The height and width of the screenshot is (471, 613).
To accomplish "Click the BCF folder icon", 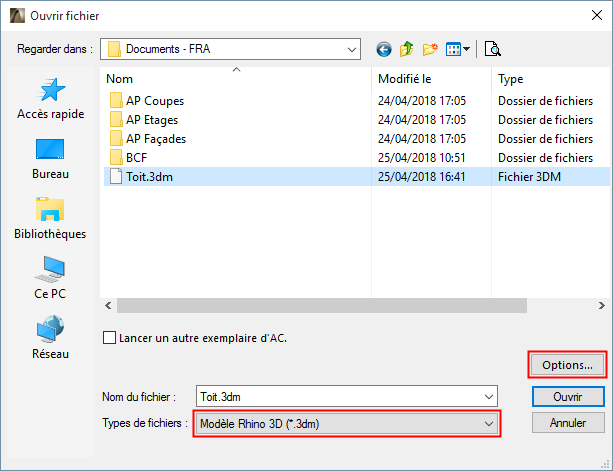I will (116, 158).
